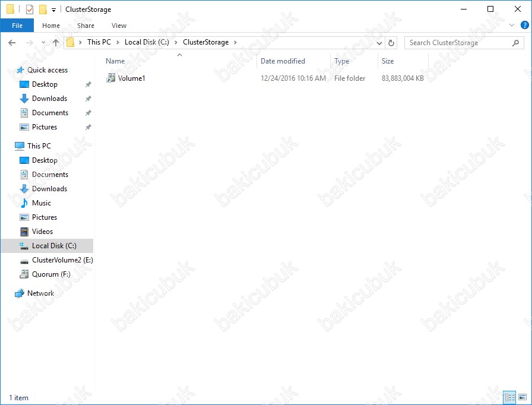
Task: Click the Forward navigation arrow
Action: tap(30, 43)
